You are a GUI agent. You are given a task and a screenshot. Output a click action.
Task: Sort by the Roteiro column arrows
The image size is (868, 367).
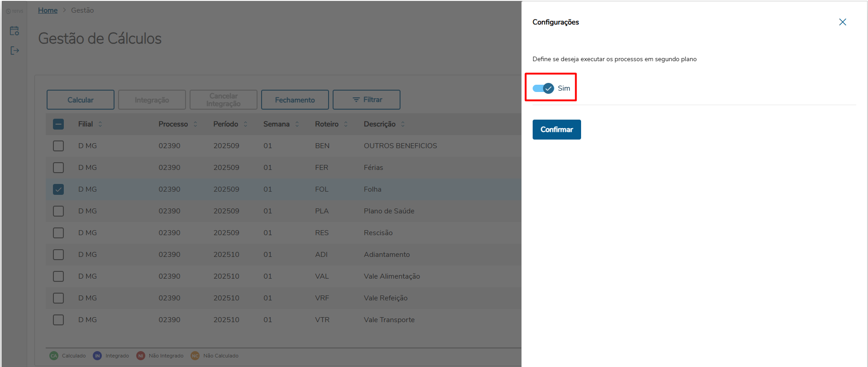(x=346, y=124)
